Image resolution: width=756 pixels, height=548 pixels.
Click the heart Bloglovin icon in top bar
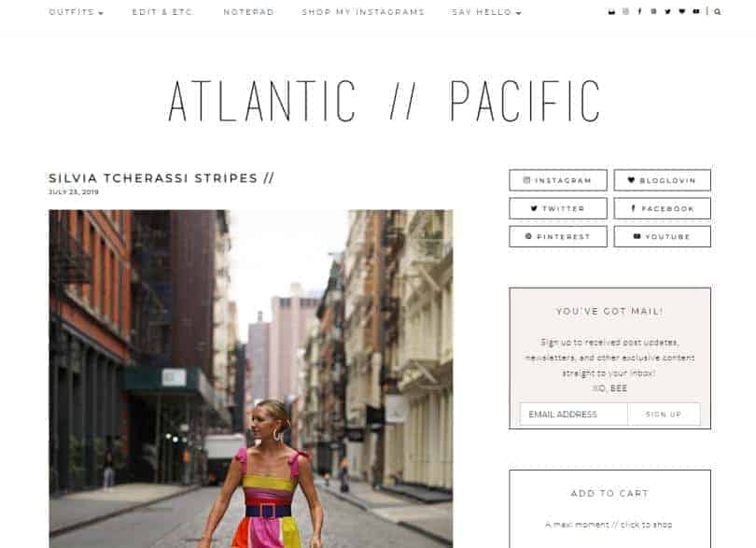click(681, 11)
